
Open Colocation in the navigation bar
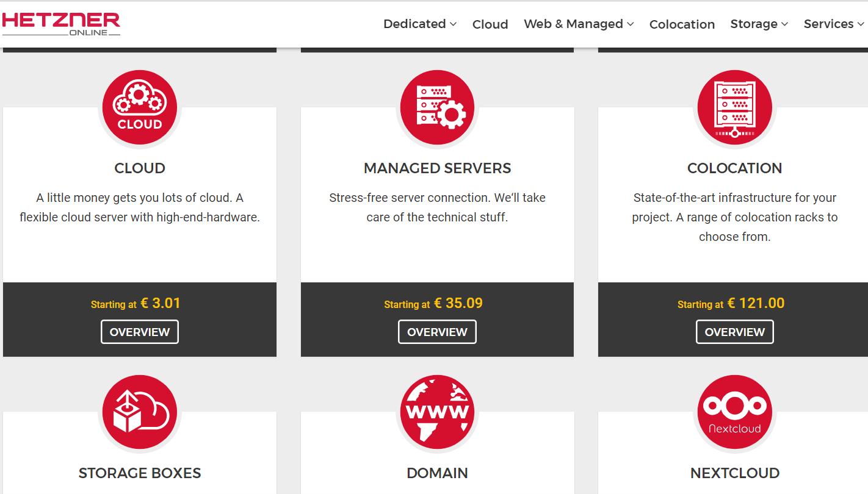coord(682,24)
